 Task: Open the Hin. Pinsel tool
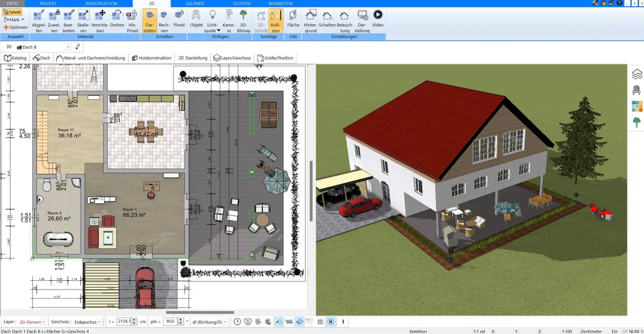point(133,20)
